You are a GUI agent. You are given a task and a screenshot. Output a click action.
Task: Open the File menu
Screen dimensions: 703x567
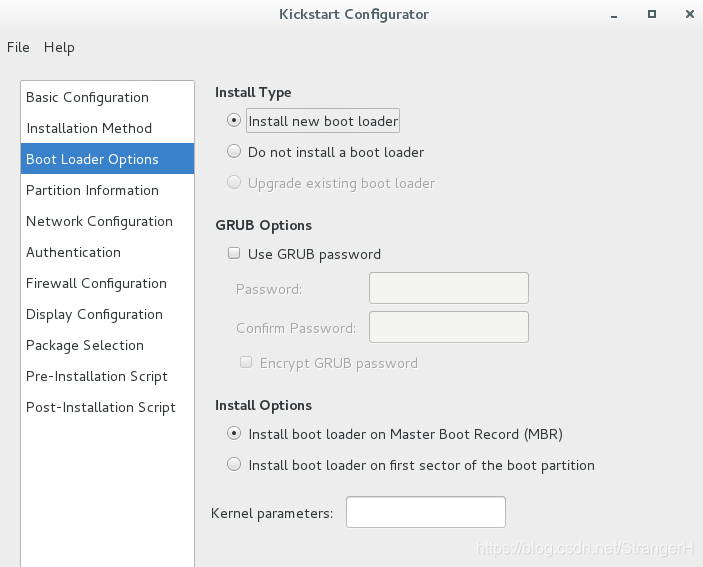click(x=18, y=47)
